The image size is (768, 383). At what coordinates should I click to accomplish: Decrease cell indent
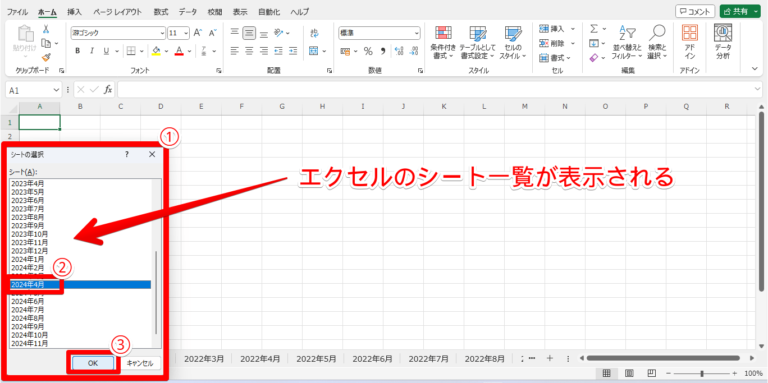tap(279, 50)
